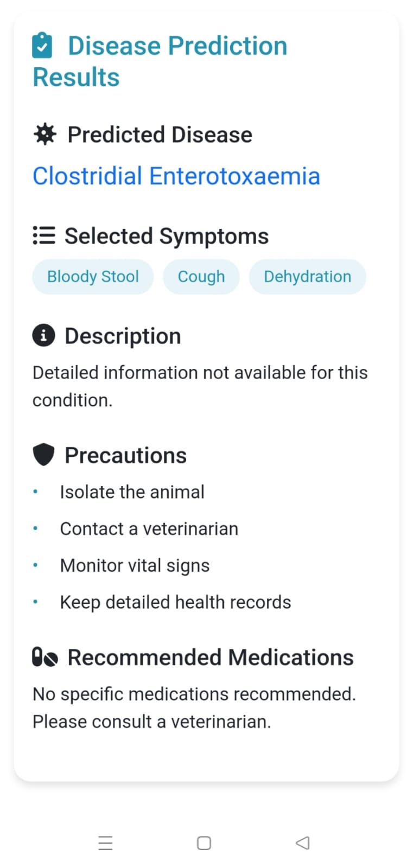Select the Cough symptom chip
The image size is (413, 868).
coord(201,277)
